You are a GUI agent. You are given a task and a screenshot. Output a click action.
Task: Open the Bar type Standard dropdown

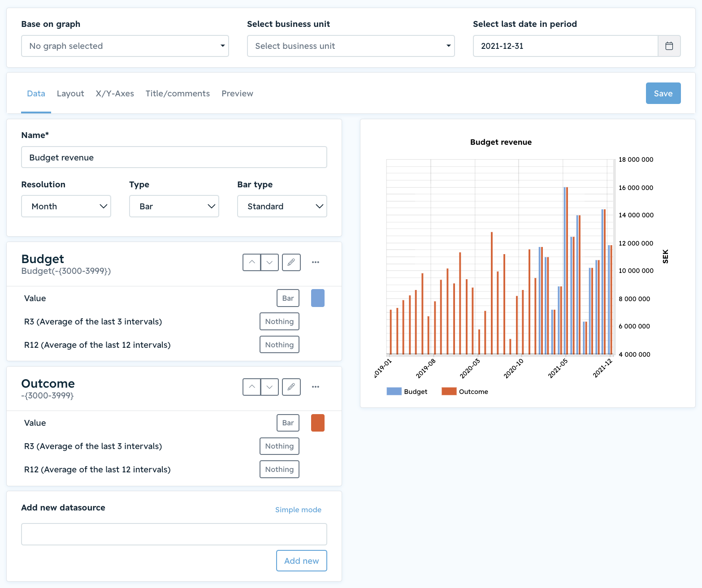(x=282, y=206)
